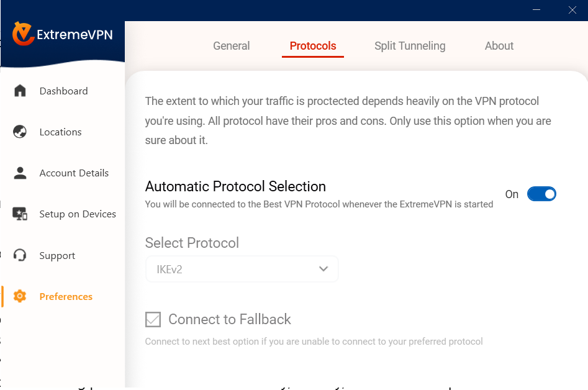
Task: Click the ExtremeVPN logo icon
Action: (x=22, y=34)
